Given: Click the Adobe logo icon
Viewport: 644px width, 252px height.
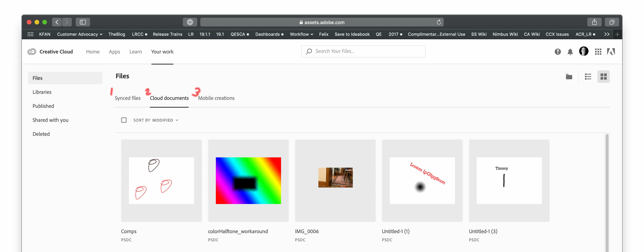Looking at the screenshot, I should 611,51.
